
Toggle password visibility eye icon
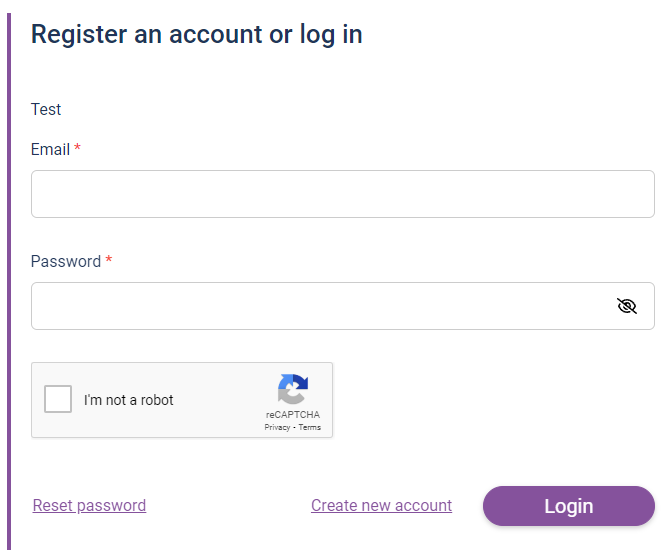[627, 306]
